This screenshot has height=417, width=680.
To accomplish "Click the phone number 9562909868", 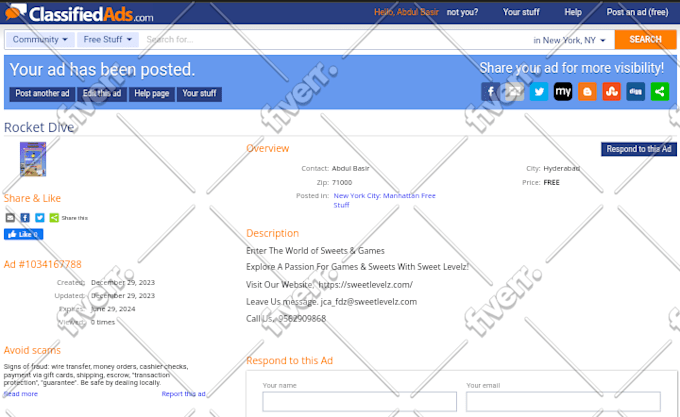I will pyautogui.click(x=302, y=319).
